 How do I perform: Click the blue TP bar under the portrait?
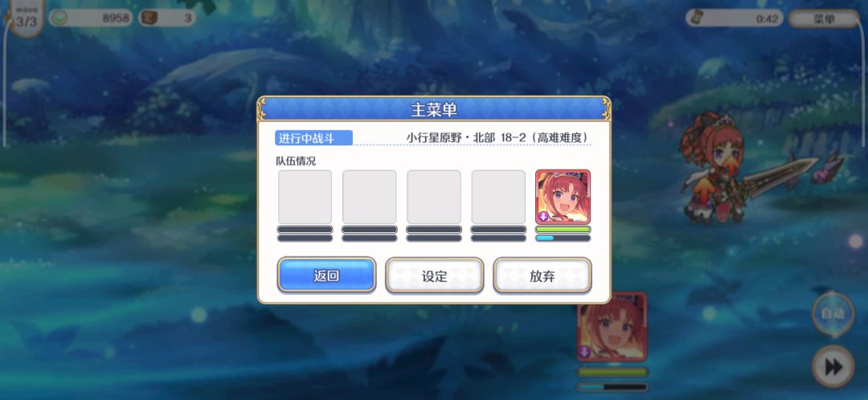pyautogui.click(x=563, y=238)
